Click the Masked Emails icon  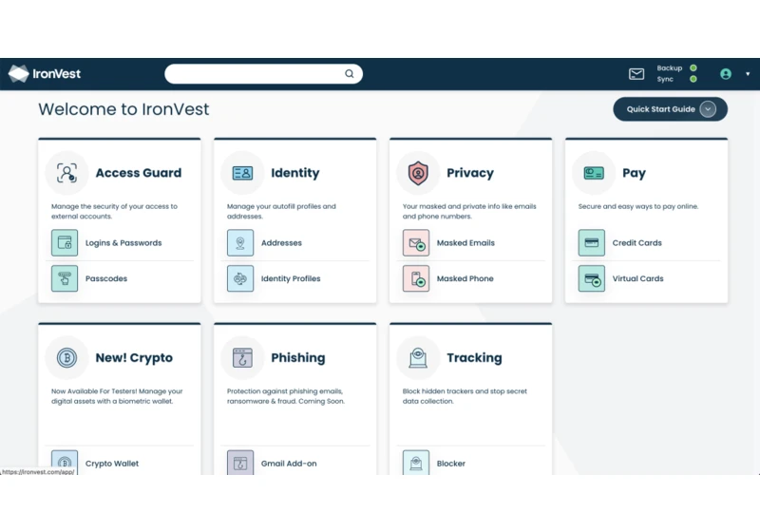416,243
